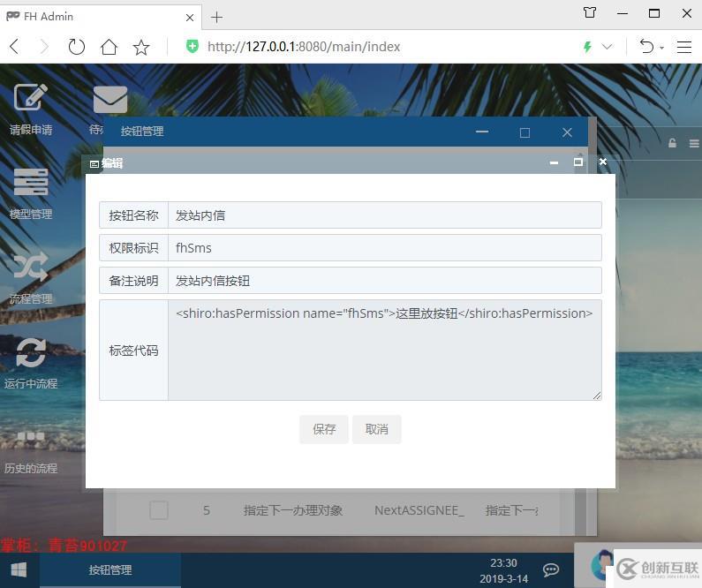Open a new browser tab with plus

coord(216,18)
